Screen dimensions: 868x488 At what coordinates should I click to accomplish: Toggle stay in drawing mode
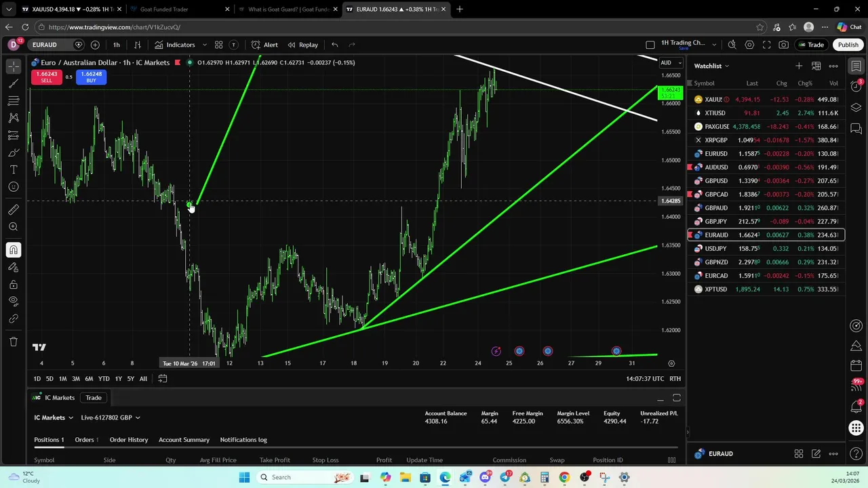14,268
